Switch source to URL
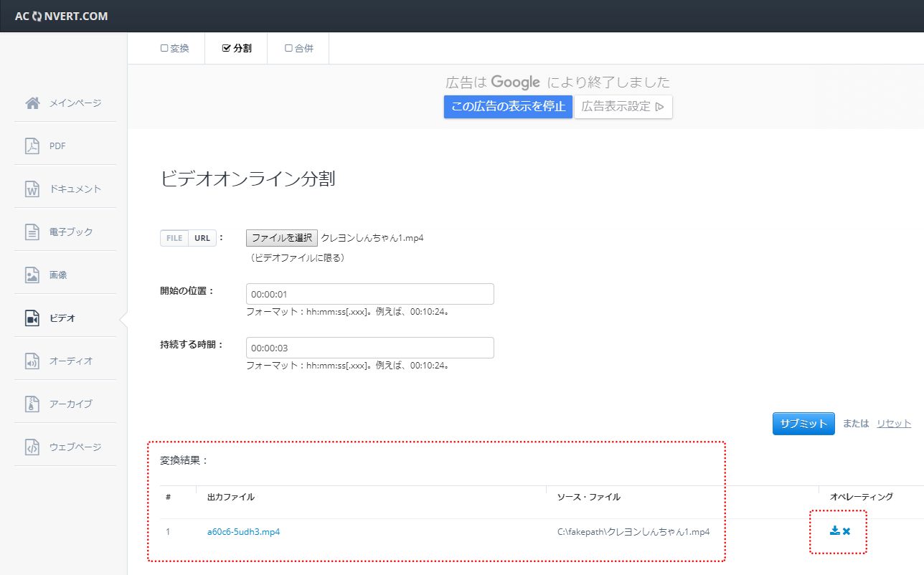This screenshot has height=575, width=924. 202,238
